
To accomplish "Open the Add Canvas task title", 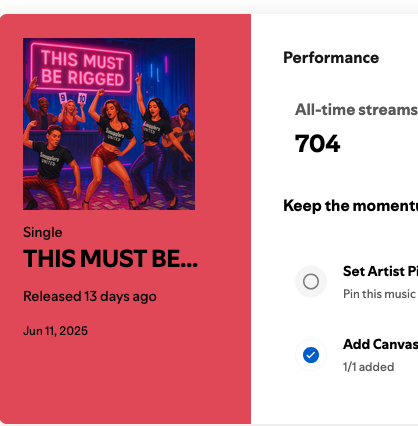I will pyautogui.click(x=380, y=344).
